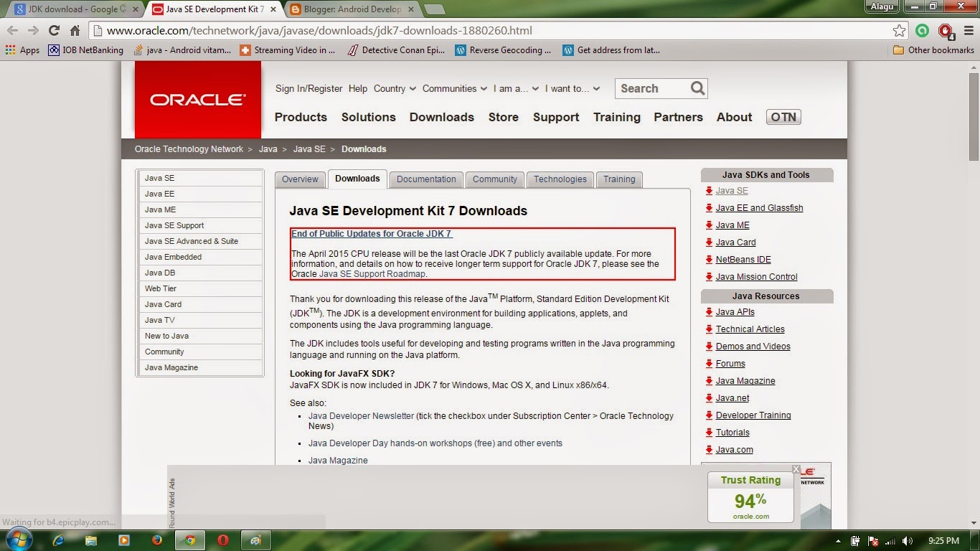This screenshot has height=551, width=980.
Task: Show hidden tray icons arrow
Action: point(839,541)
